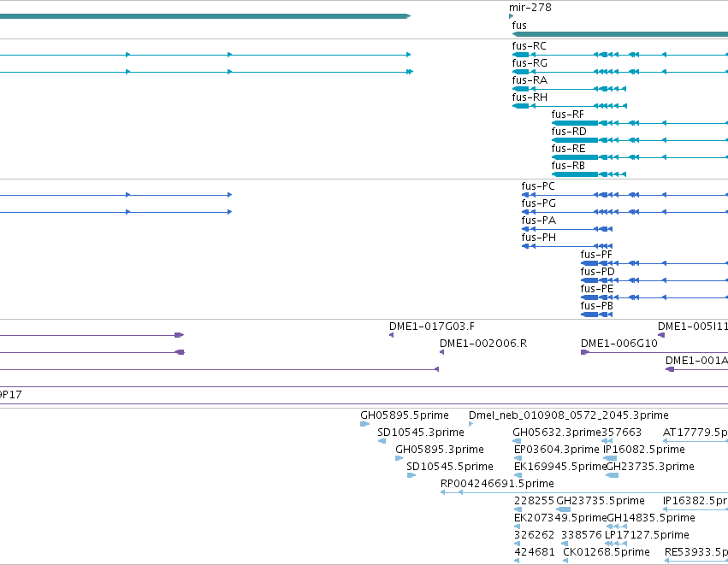The image size is (728, 565).
Task: Select the DME1-017G03.F feature label
Action: (432, 327)
